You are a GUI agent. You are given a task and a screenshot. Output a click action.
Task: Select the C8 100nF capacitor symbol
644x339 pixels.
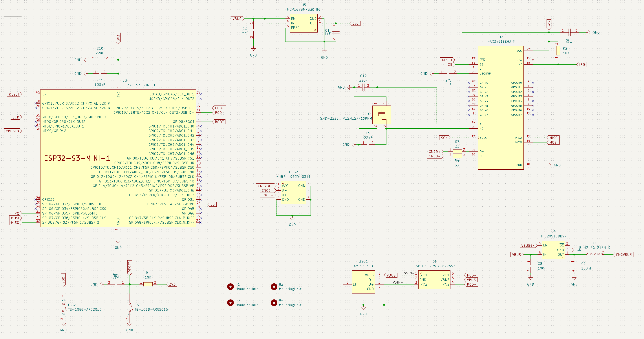click(531, 266)
